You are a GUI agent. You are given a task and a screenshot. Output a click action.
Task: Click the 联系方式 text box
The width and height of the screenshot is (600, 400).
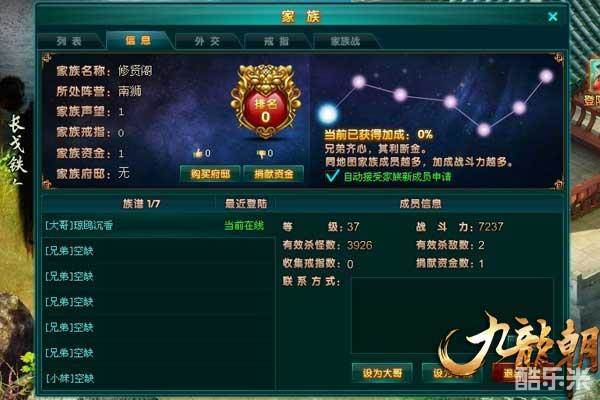pos(452,316)
